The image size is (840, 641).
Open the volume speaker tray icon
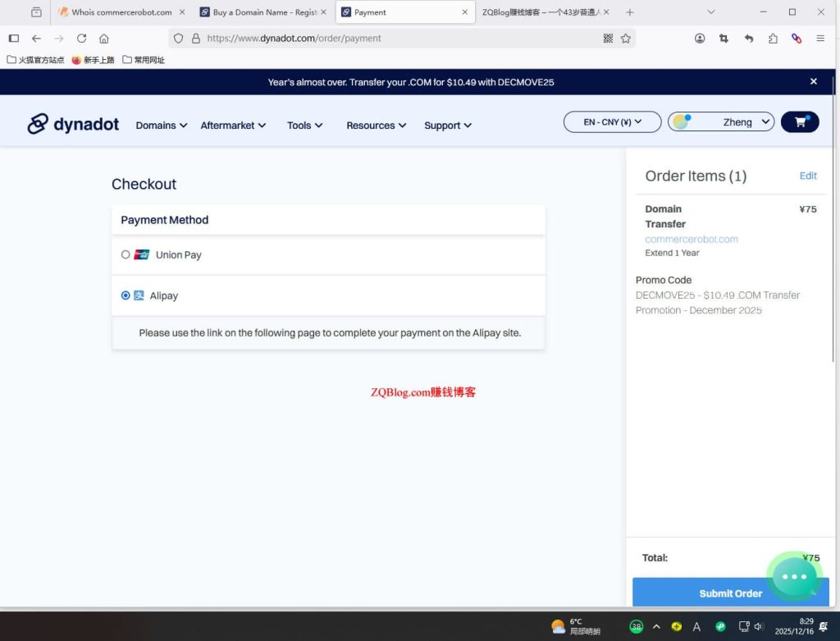[x=758, y=626]
